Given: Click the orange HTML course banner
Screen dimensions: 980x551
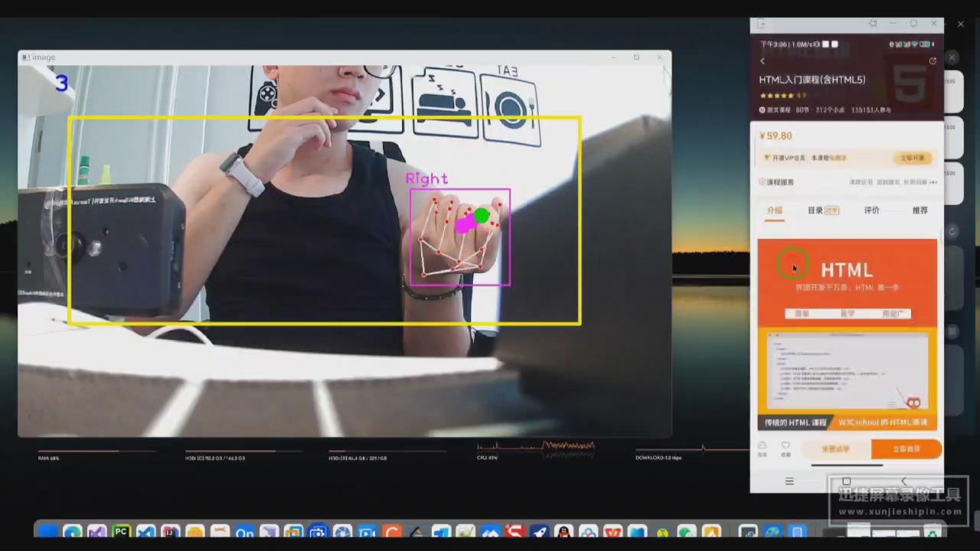Looking at the screenshot, I should point(847,281).
